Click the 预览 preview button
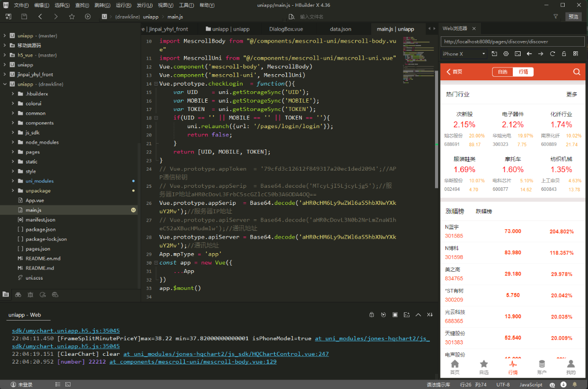 [x=573, y=17]
